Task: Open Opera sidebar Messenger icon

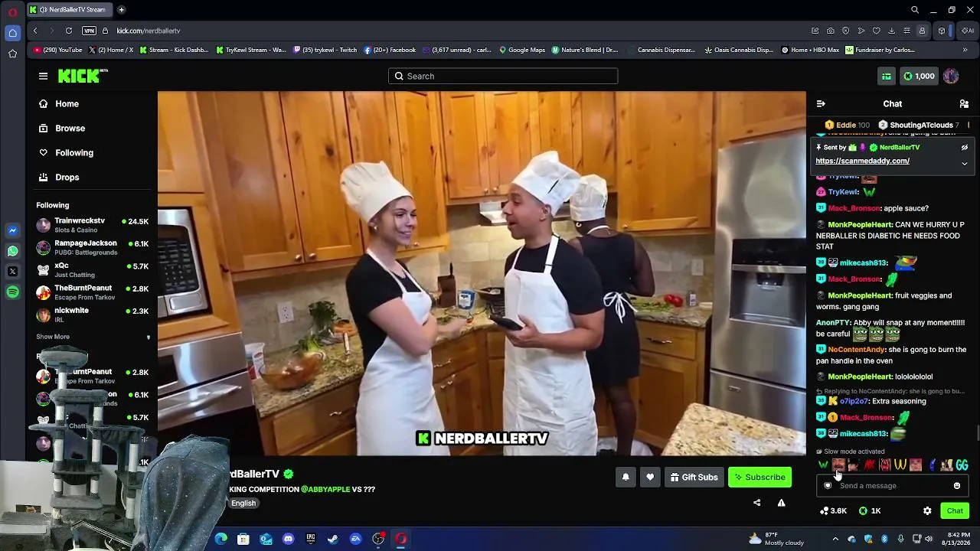Action: [12, 230]
